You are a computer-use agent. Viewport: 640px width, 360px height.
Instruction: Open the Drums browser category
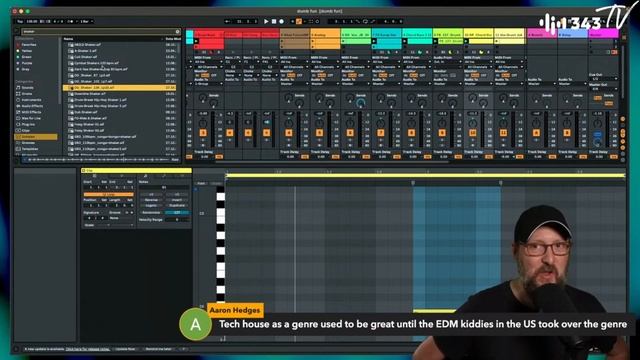coord(27,94)
